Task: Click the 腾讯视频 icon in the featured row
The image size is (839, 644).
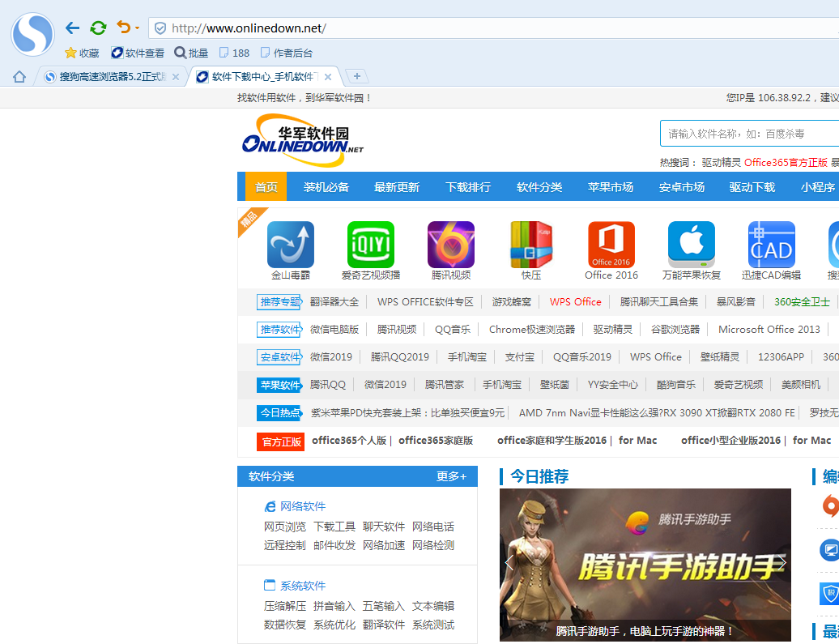Action: tap(450, 243)
